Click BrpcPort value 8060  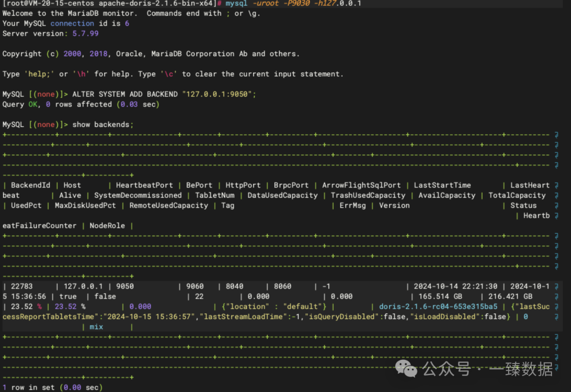282,286
